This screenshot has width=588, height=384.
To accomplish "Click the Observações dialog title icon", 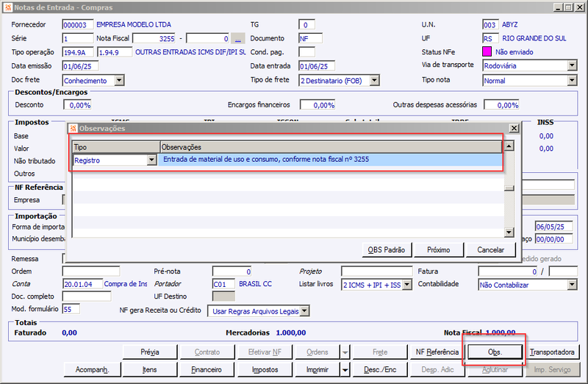I will click(x=73, y=129).
